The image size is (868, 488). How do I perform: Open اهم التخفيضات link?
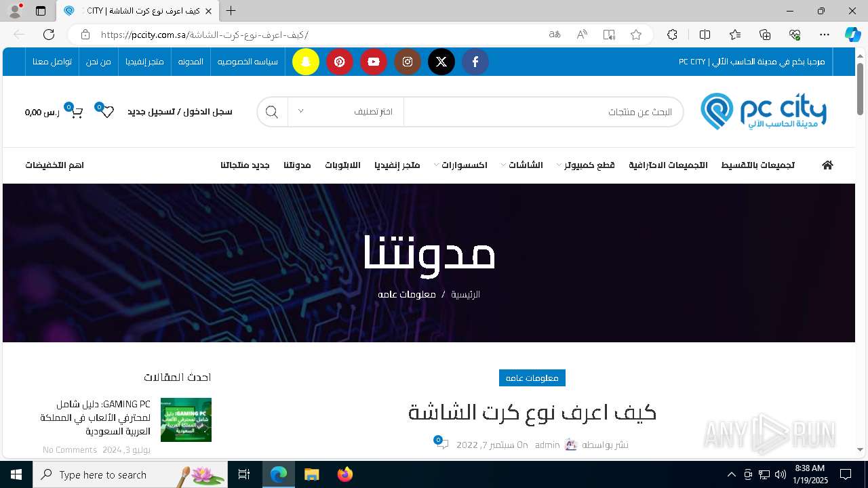pyautogui.click(x=54, y=165)
